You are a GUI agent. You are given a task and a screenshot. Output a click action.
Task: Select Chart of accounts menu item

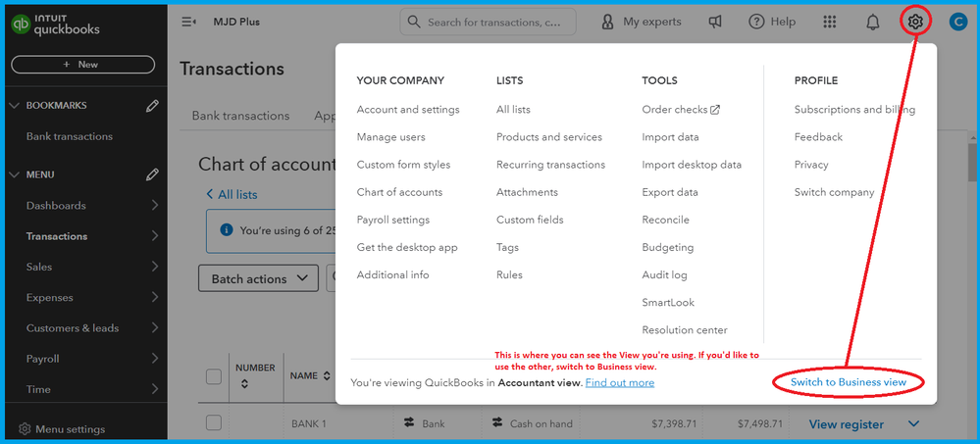(x=399, y=192)
